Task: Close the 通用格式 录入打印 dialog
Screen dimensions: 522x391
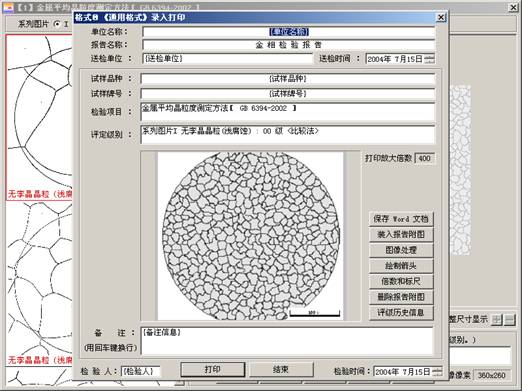Action: pyautogui.click(x=441, y=17)
